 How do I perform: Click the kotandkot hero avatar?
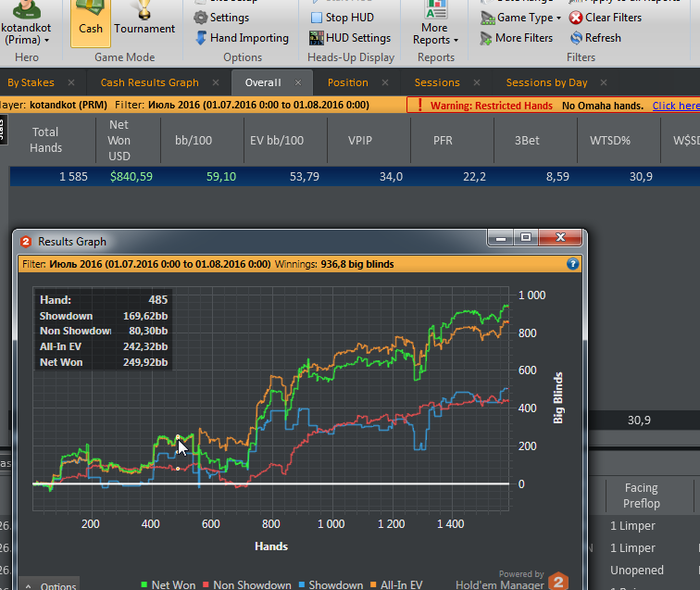26,10
